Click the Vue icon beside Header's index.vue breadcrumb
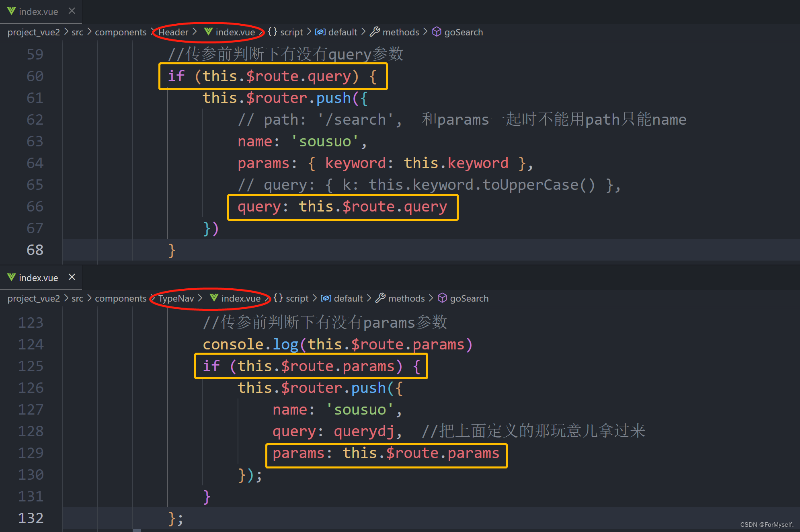Viewport: 800px width, 532px height. [208, 32]
